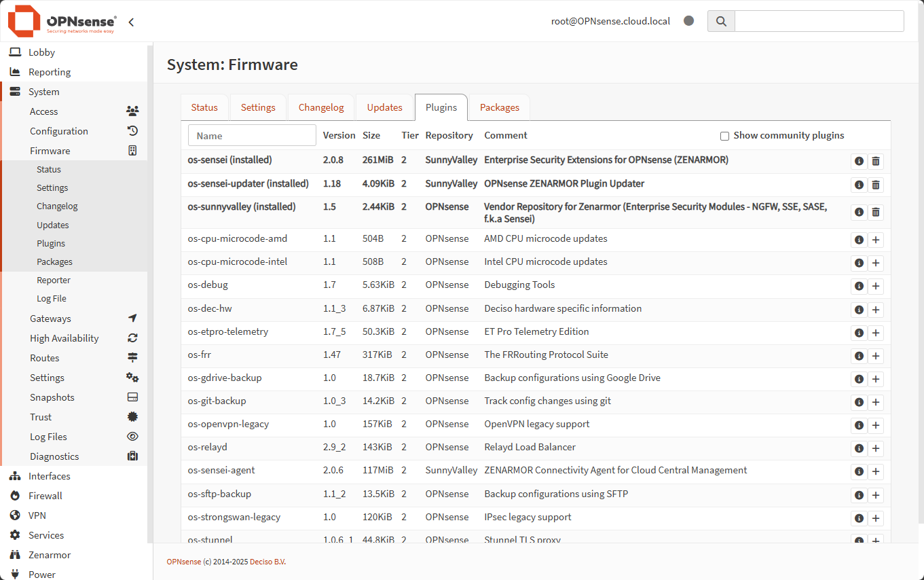Click the OPNsense logo
Image resolution: width=924 pixels, height=580 pixels.
(x=62, y=21)
